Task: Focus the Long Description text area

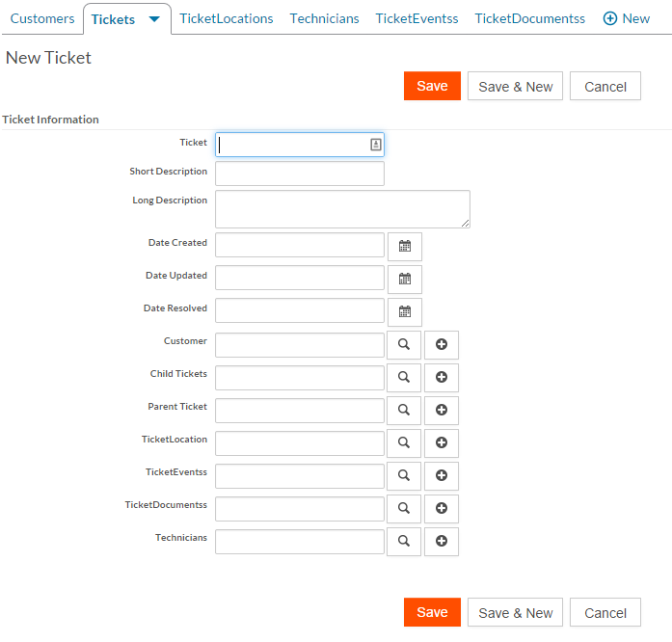Action: 342,208
